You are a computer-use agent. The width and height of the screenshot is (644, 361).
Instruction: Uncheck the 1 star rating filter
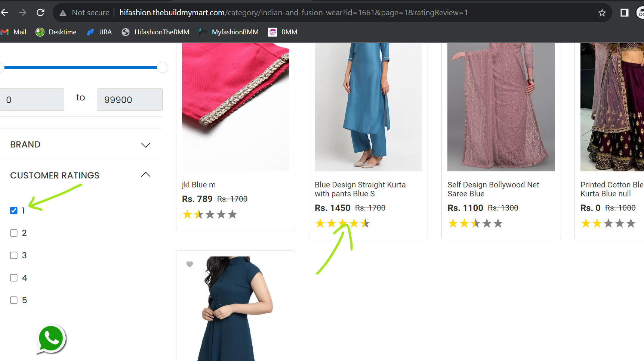(x=14, y=211)
